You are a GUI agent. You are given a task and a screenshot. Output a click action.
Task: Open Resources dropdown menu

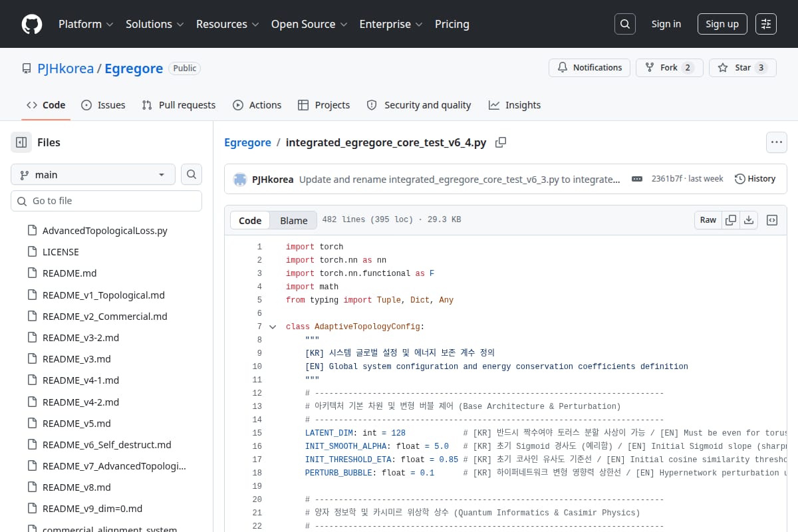[x=227, y=24]
